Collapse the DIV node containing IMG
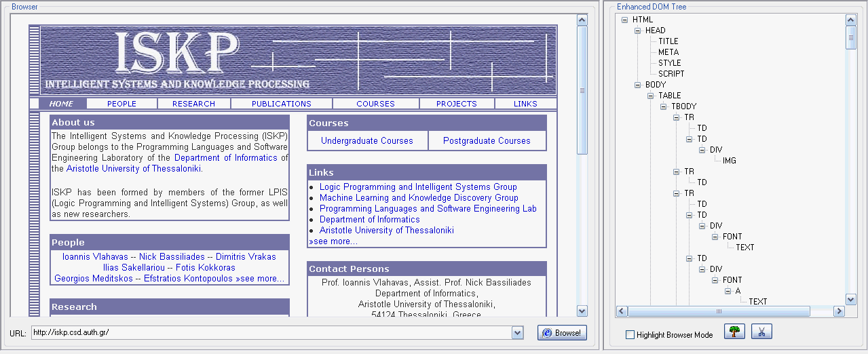The width and height of the screenshot is (868, 354). (702, 150)
